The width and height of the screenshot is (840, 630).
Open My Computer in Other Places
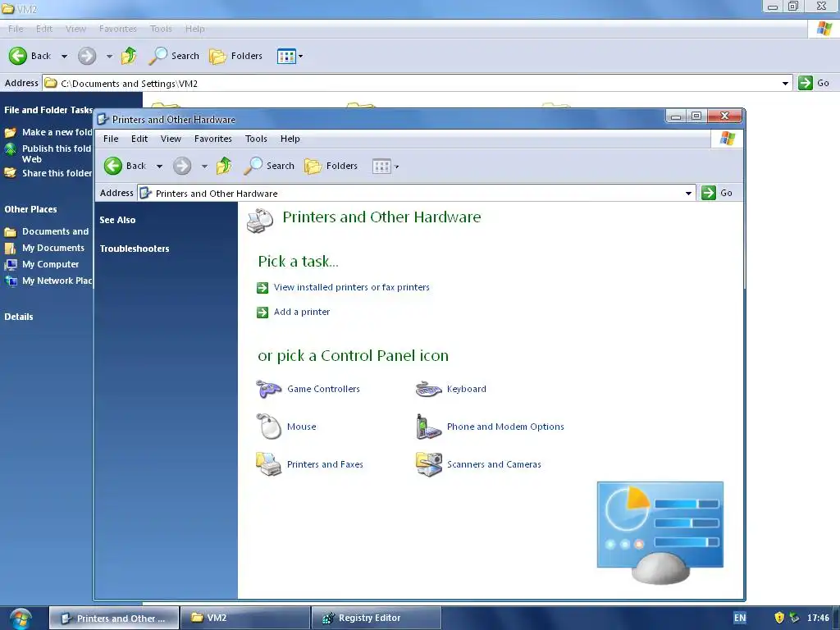[42, 264]
